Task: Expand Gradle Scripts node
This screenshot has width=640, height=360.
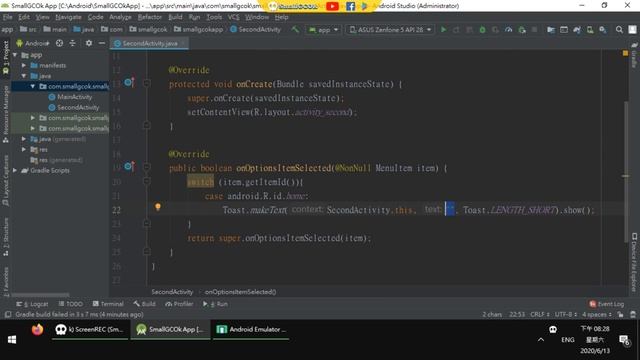Action: (15, 171)
